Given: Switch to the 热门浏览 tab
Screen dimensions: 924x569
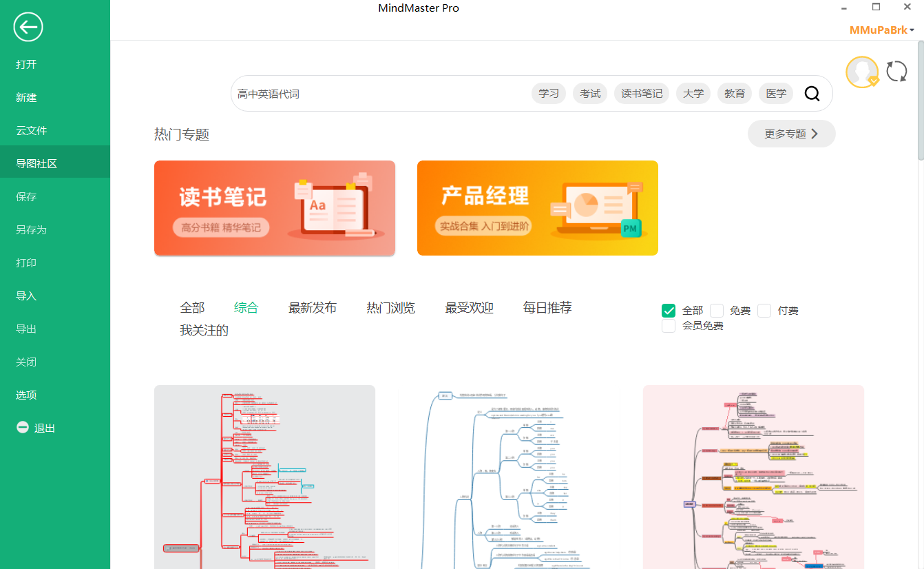Looking at the screenshot, I should point(391,308).
